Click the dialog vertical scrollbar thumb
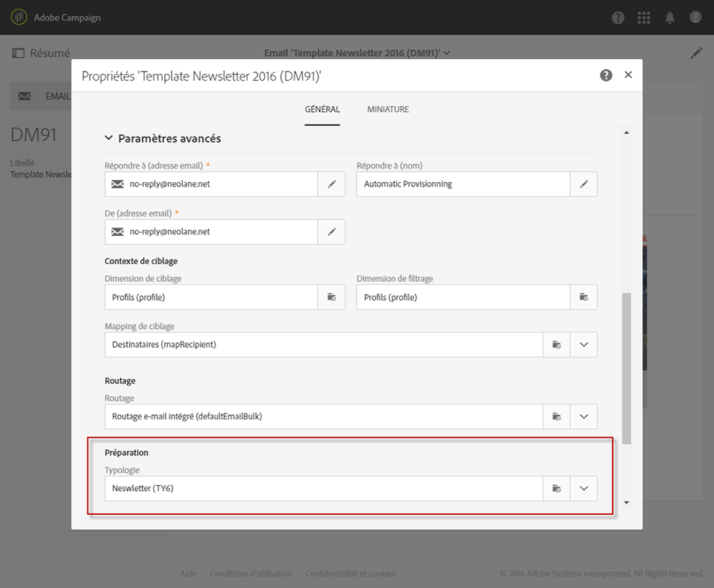The height and width of the screenshot is (588, 714). (x=627, y=368)
